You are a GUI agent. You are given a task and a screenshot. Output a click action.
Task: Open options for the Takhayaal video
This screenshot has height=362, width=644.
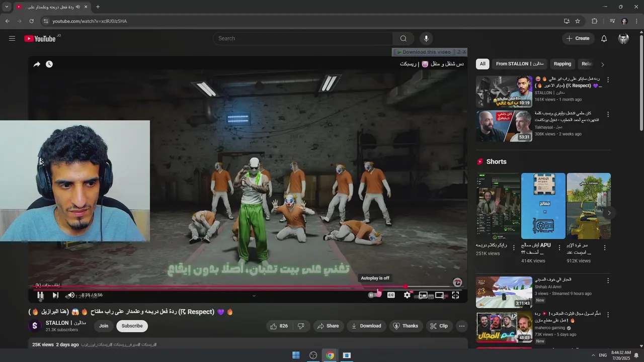[x=608, y=114]
